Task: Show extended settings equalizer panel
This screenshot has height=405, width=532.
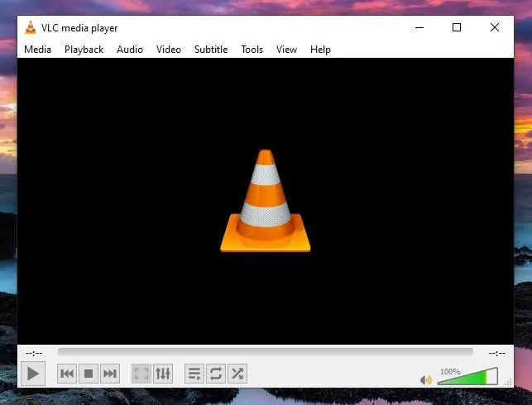Action: coord(163,374)
